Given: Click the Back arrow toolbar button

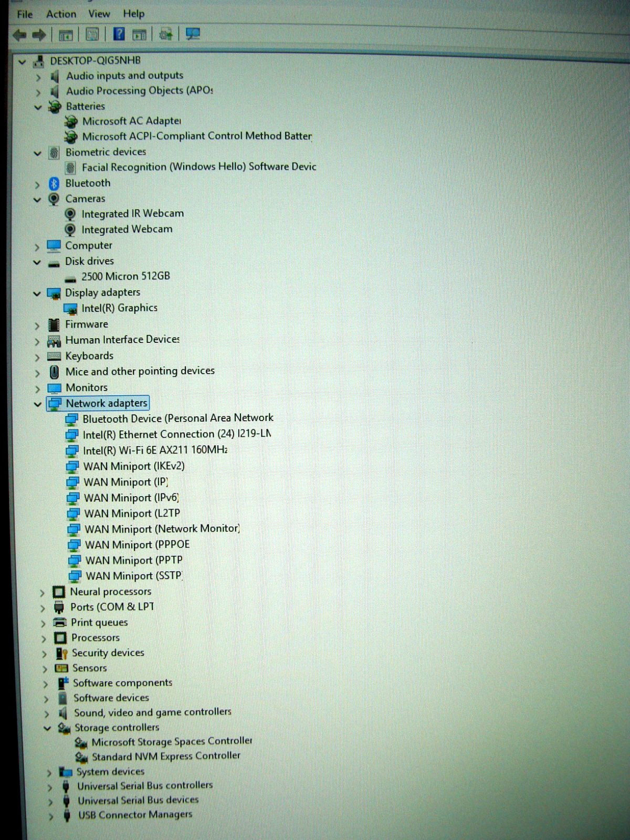Looking at the screenshot, I should tap(19, 35).
